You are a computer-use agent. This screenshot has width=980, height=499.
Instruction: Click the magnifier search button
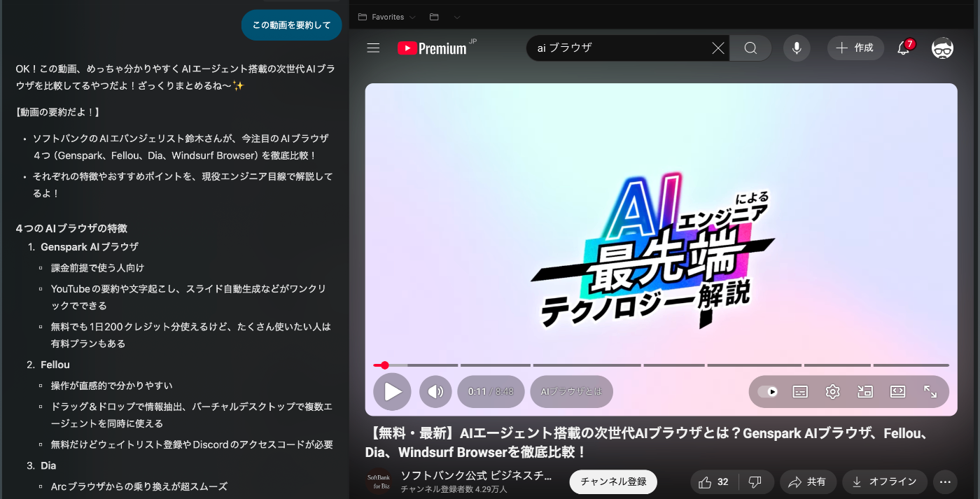750,48
